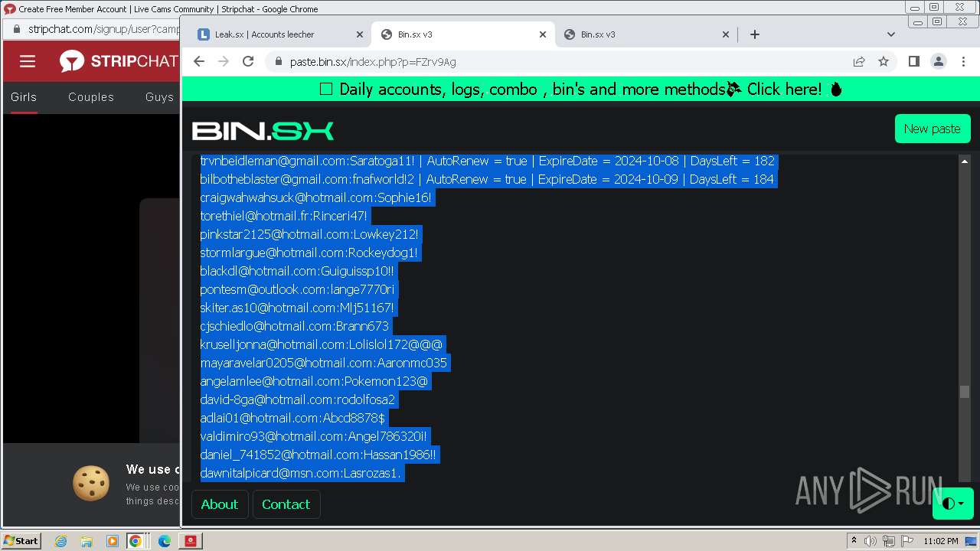This screenshot has width=980, height=551.
Task: Open a new tab with the plus button
Action: point(754,34)
